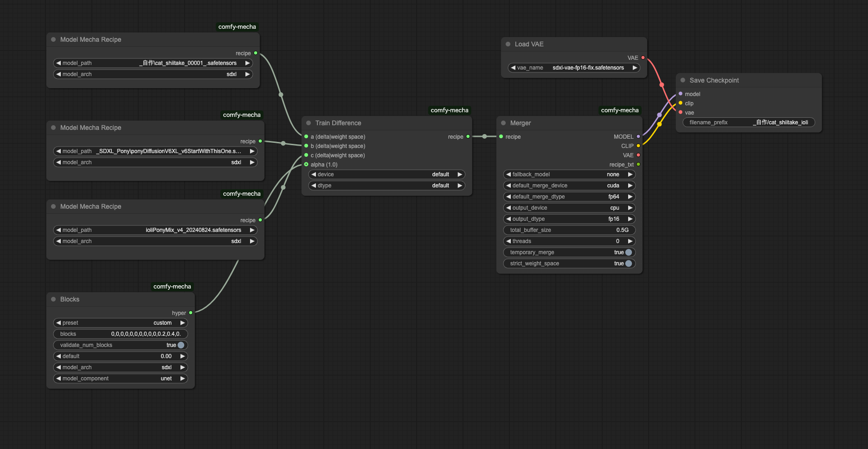The height and width of the screenshot is (449, 868).
Task: Edit the filename_prefix field in Save Checkpoint
Action: point(749,122)
